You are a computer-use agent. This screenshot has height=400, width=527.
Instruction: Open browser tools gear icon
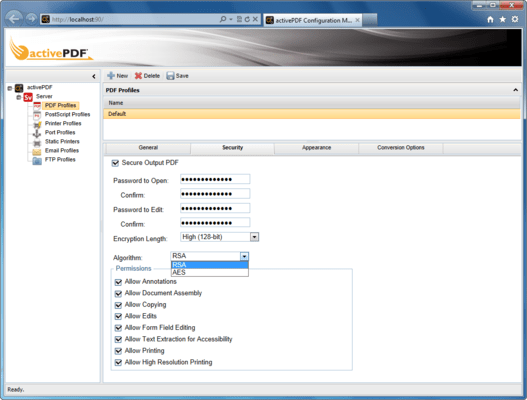[515, 19]
